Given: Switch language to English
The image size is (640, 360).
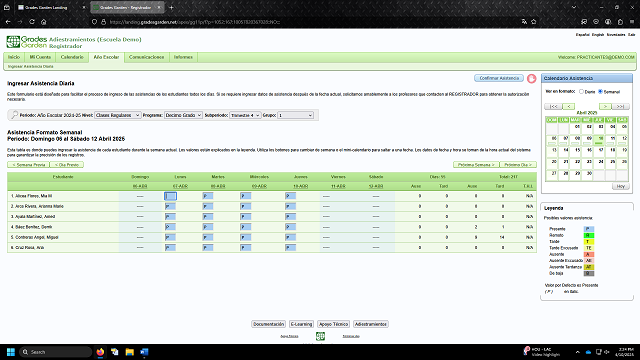Looking at the screenshot, I should 598,35.
